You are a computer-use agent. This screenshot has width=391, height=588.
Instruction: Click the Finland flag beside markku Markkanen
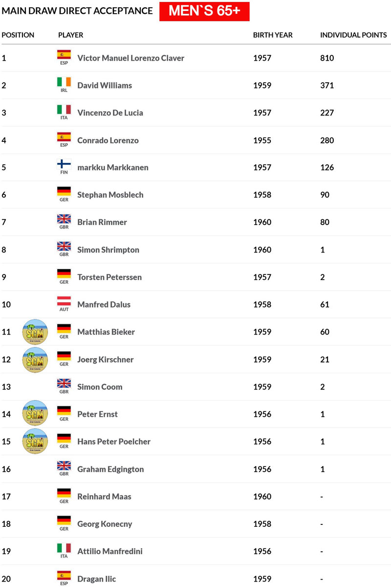[64, 164]
